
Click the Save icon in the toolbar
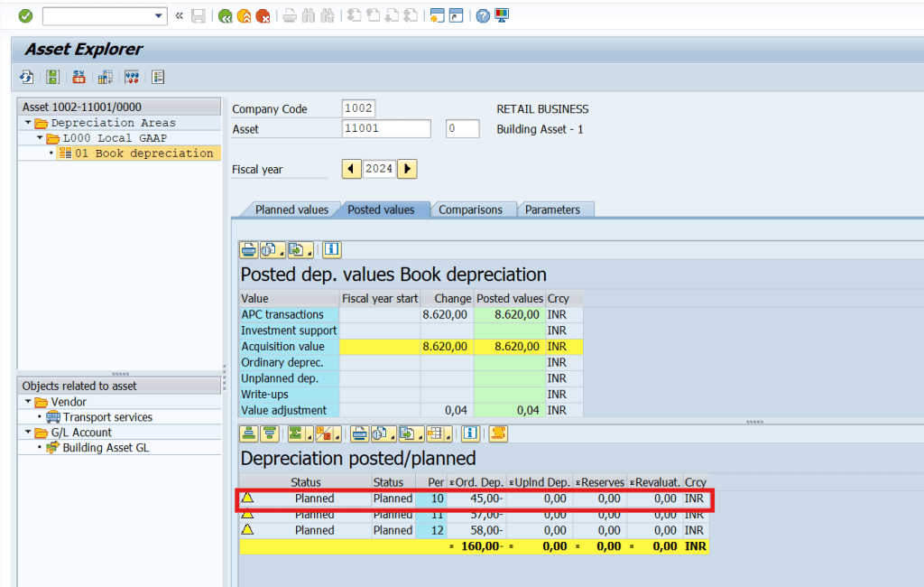[x=198, y=15]
